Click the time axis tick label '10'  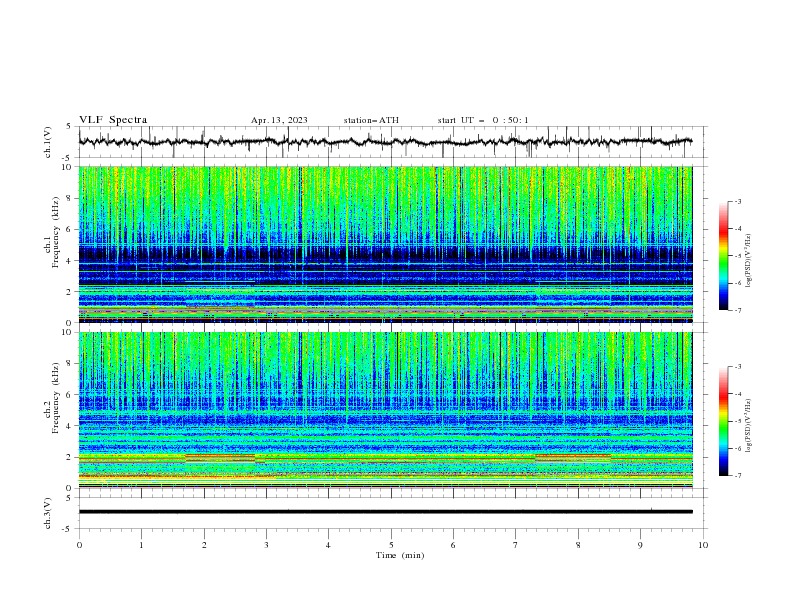pyautogui.click(x=703, y=545)
